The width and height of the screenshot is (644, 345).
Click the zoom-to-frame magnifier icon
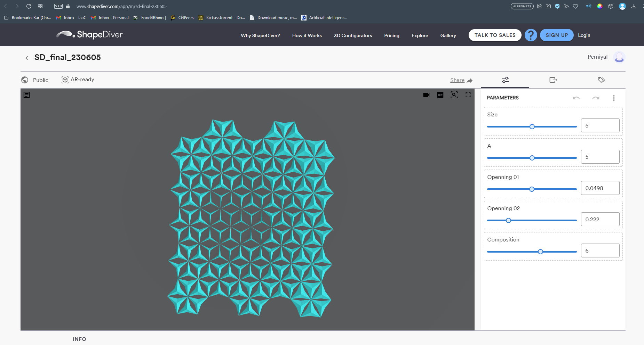[454, 95]
